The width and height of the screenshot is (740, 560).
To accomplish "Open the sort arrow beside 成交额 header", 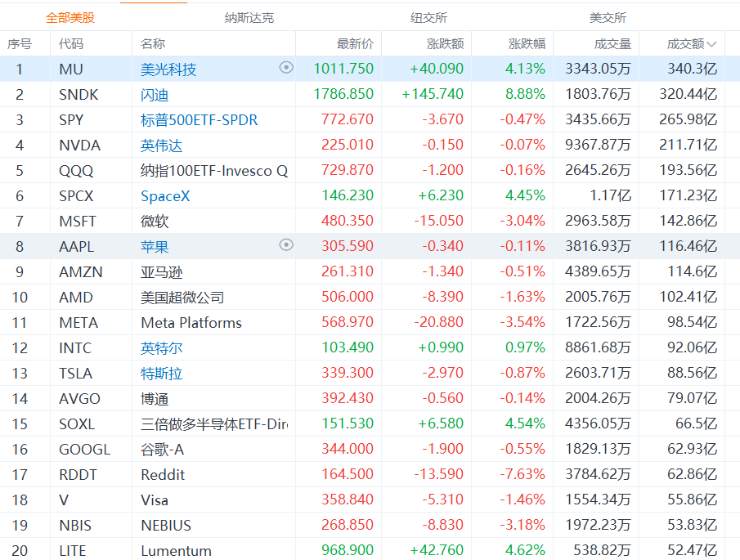I will pos(711,44).
